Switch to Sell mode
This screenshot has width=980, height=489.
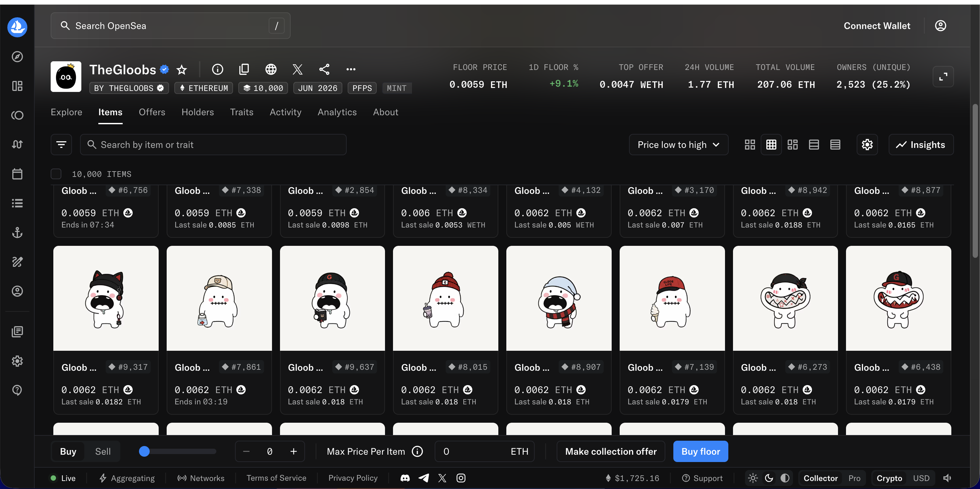(103, 451)
